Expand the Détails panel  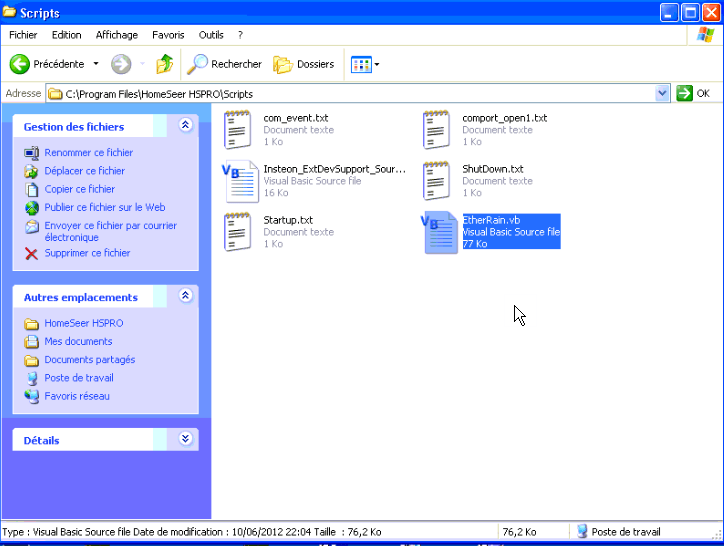pos(186,438)
